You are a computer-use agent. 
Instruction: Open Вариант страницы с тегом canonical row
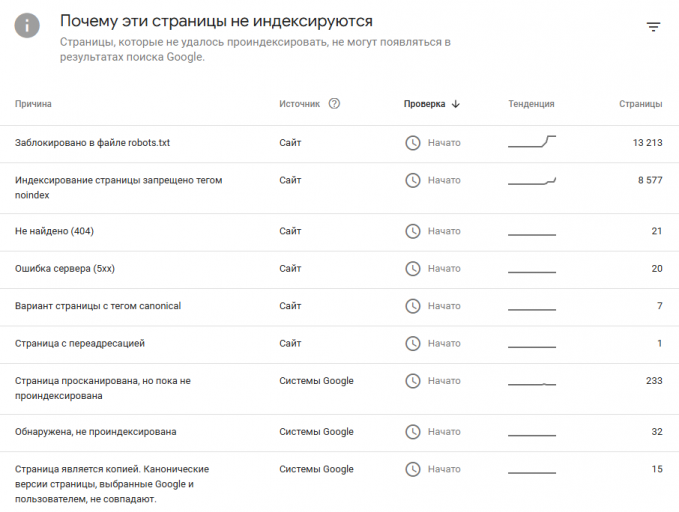340,307
